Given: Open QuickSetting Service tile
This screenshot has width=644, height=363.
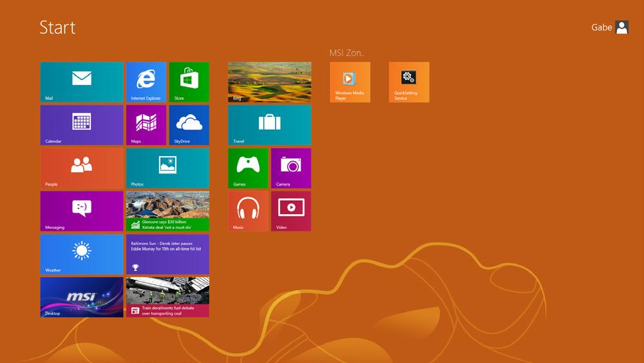Looking at the screenshot, I should click(409, 82).
